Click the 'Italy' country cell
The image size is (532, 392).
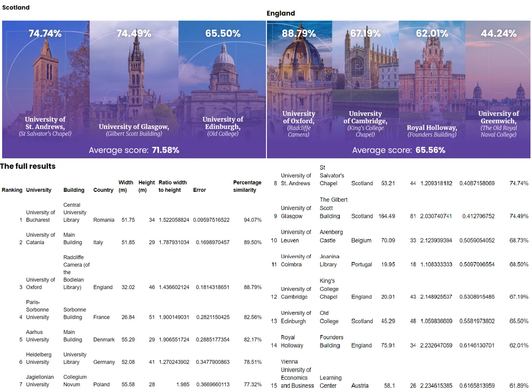click(x=98, y=243)
